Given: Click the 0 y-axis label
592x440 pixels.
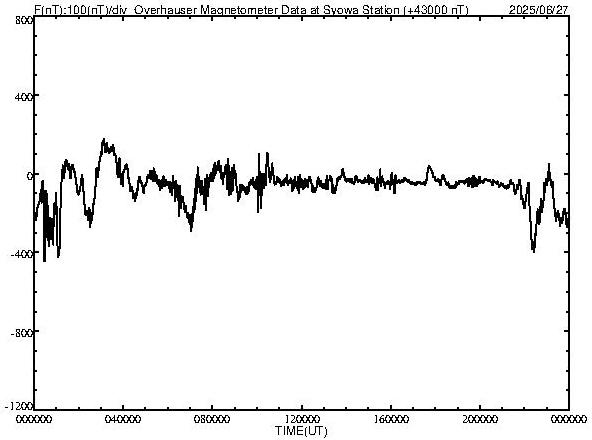Looking at the screenshot, I should point(29,176).
